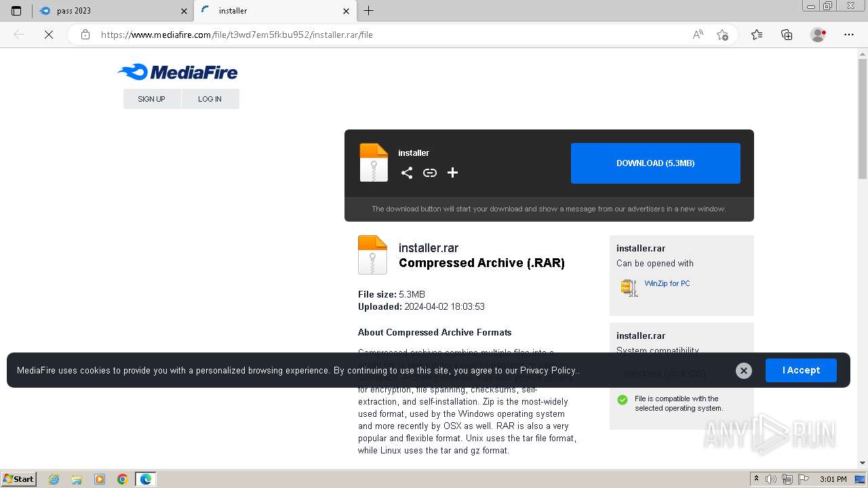Open the Favorites list icon
Screen dimensions: 868x488
point(757,35)
